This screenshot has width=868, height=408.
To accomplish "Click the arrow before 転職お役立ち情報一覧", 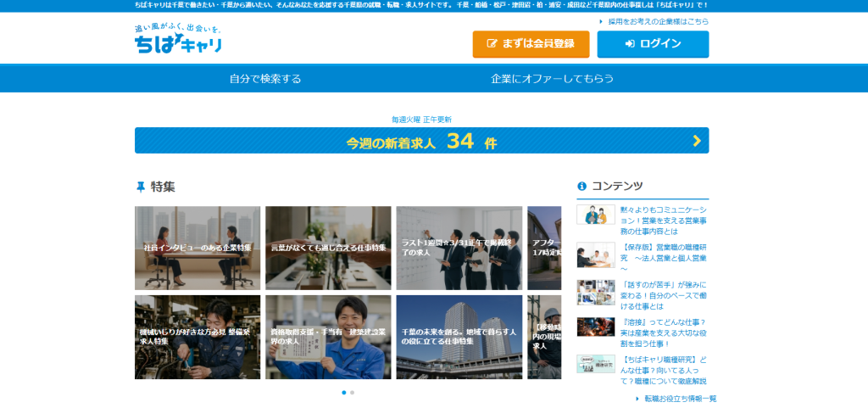I will pyautogui.click(x=637, y=399).
